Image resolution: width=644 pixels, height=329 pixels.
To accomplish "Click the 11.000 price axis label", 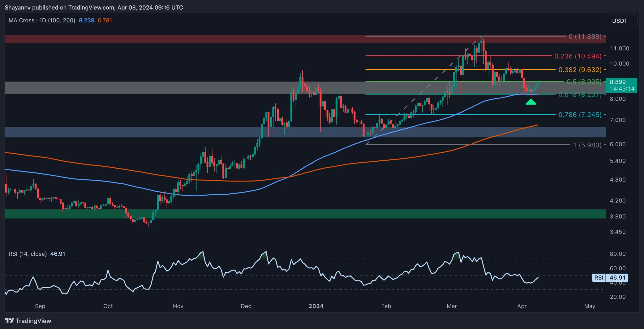I will [x=619, y=48].
